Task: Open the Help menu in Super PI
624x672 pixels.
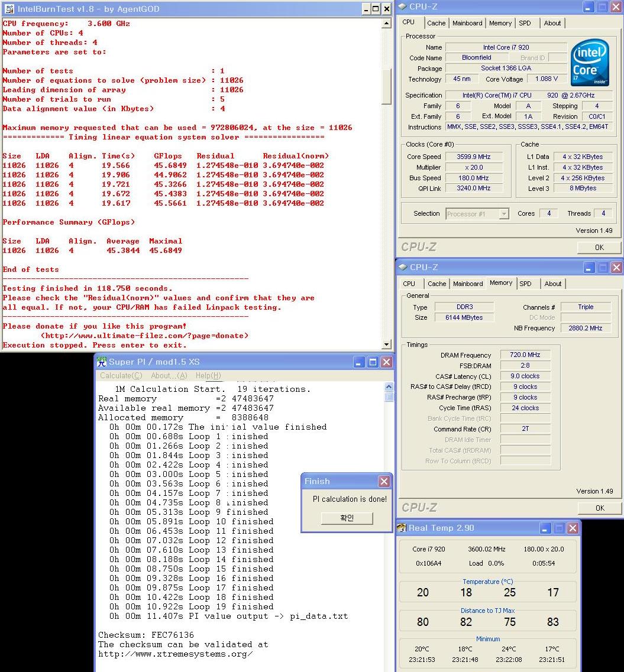Action: click(208, 375)
